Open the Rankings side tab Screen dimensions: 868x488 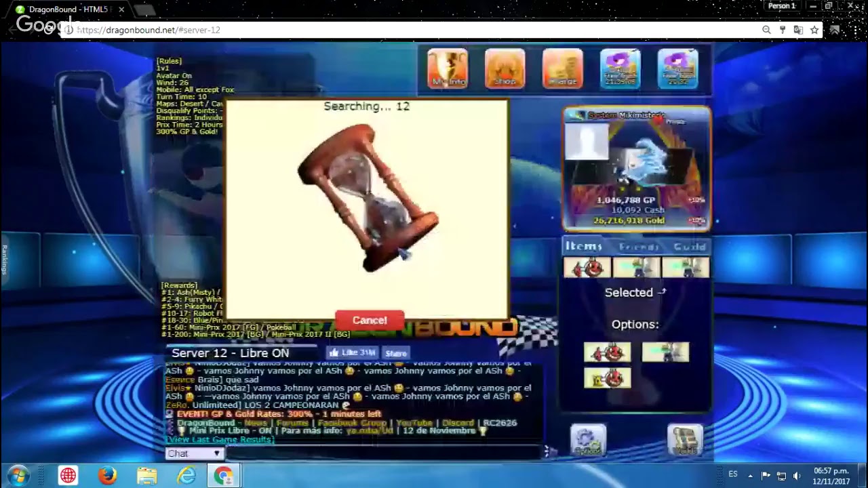tap(4, 260)
